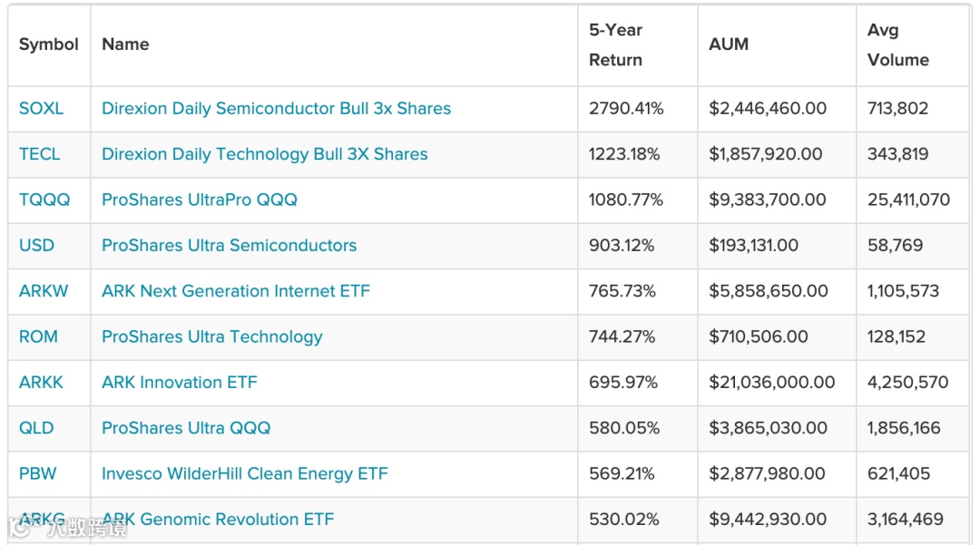Open the PBW symbol link
This screenshot has height=545, width=980.
[x=37, y=473]
